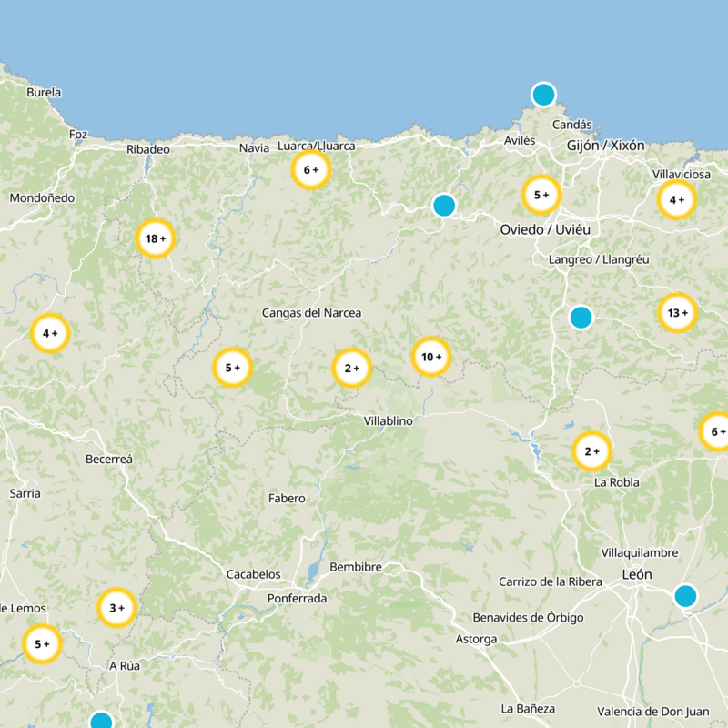The width and height of the screenshot is (728, 728).
Task: Select the blue marker east of León
Action: click(x=685, y=596)
